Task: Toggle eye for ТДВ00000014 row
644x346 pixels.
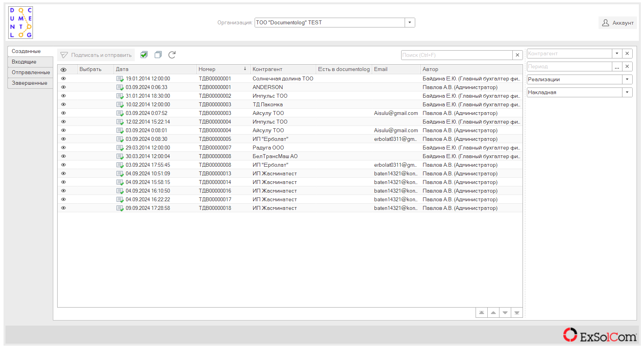Action: (x=63, y=182)
